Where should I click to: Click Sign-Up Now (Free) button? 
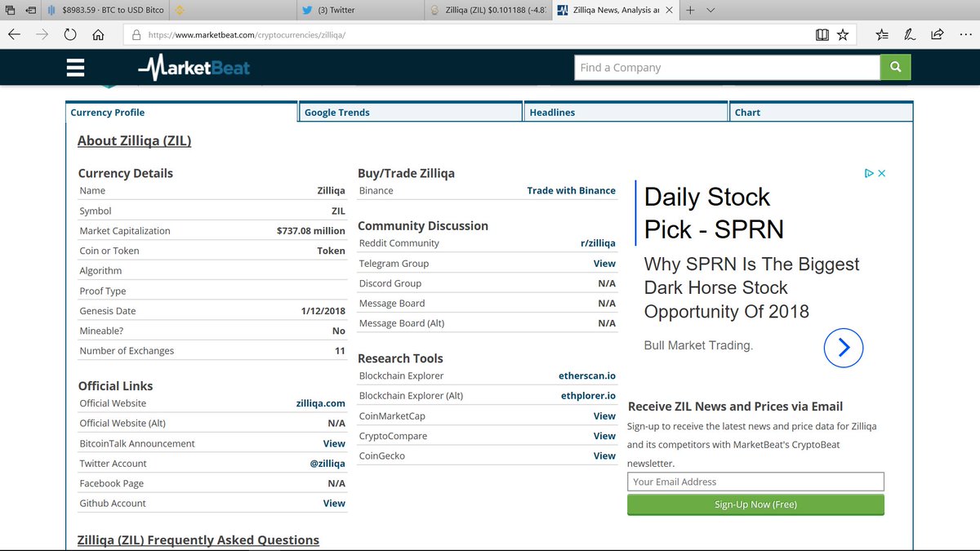755,504
